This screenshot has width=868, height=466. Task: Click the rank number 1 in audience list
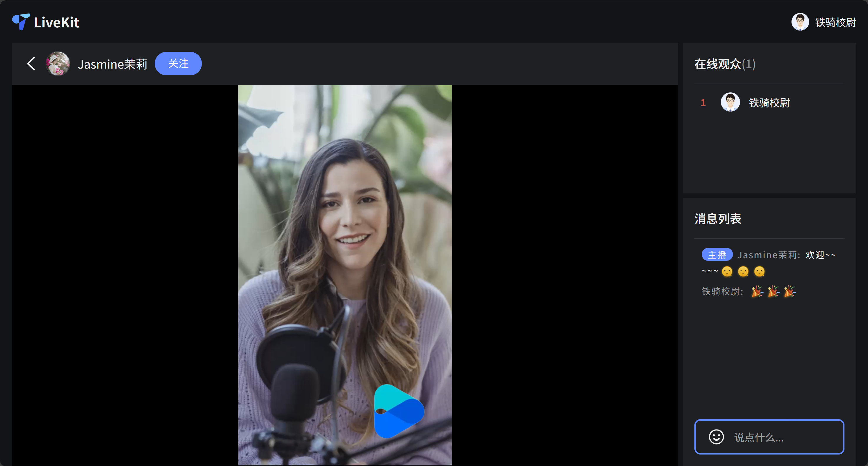tap(703, 103)
